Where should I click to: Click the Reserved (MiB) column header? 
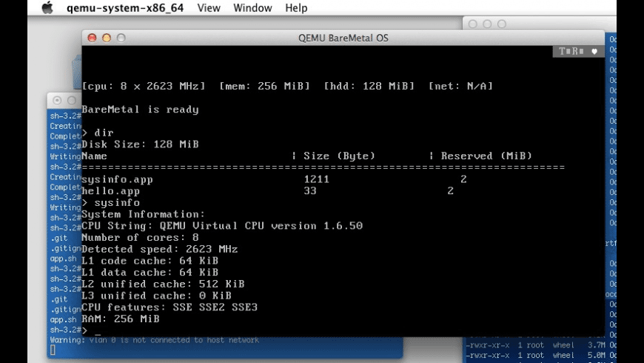click(486, 156)
